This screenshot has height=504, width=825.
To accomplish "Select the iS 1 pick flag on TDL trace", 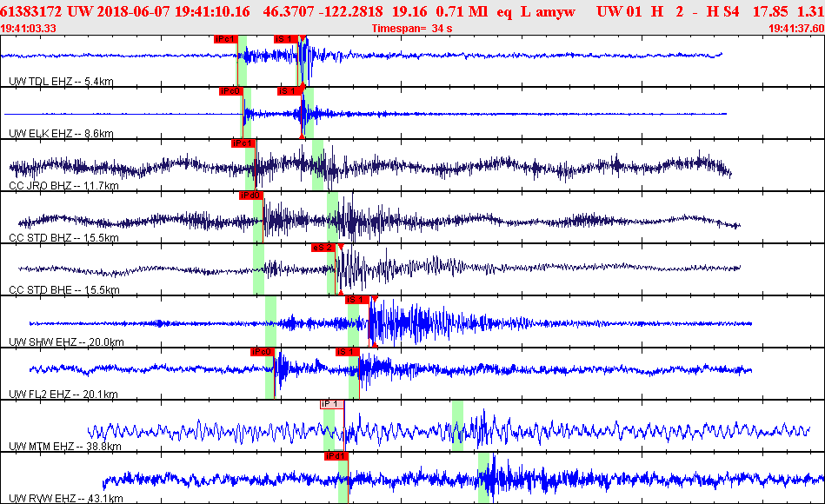I will (286, 39).
